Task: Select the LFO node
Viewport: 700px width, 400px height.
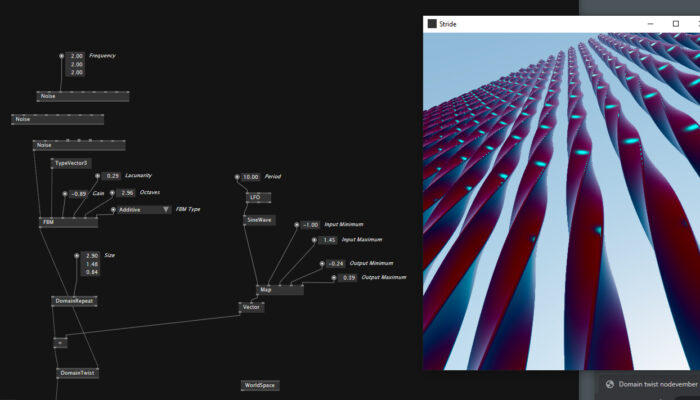Action: [x=254, y=197]
